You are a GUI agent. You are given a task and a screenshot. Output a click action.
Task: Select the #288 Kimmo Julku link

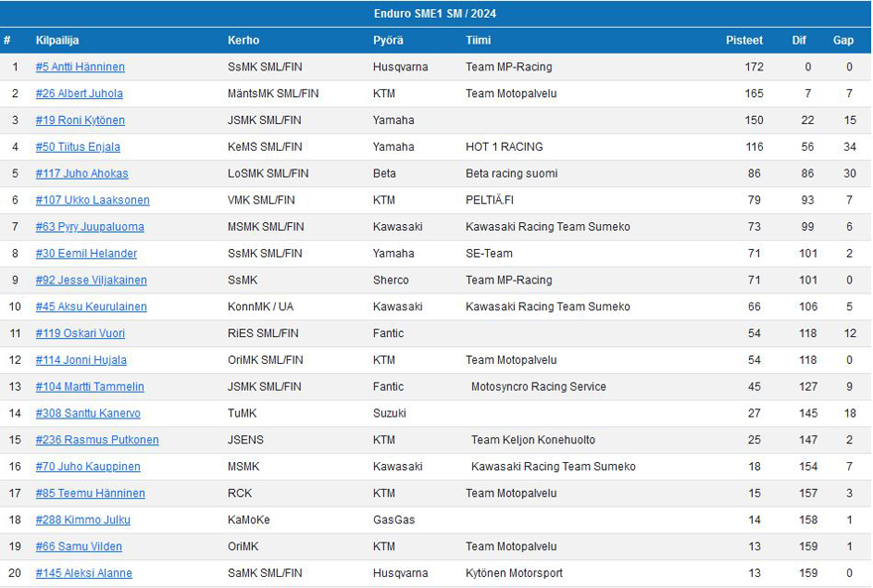83,521
